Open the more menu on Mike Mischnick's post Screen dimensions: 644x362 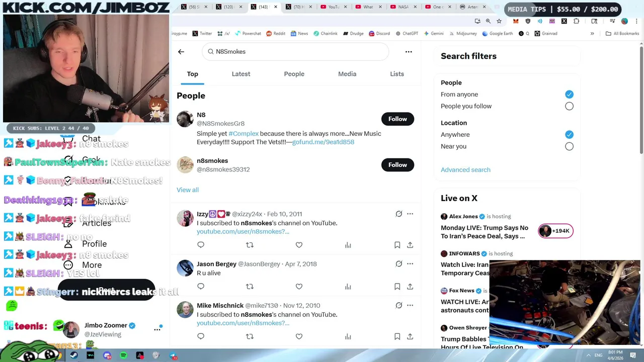[x=410, y=305]
